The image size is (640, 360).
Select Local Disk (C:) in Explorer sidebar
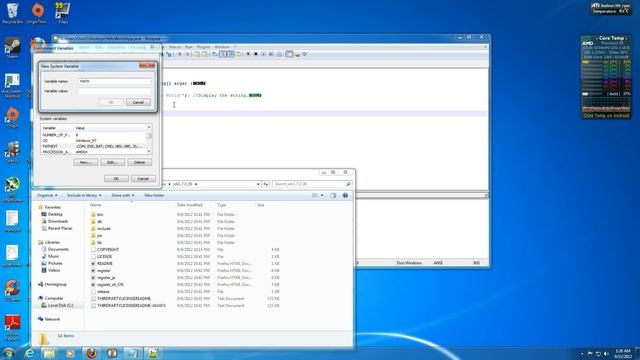click(x=60, y=305)
